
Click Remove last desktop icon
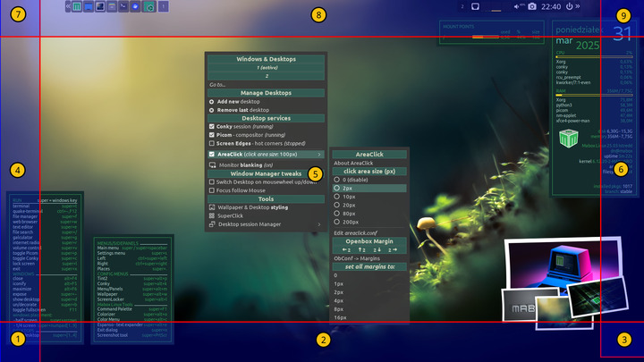pos(211,109)
